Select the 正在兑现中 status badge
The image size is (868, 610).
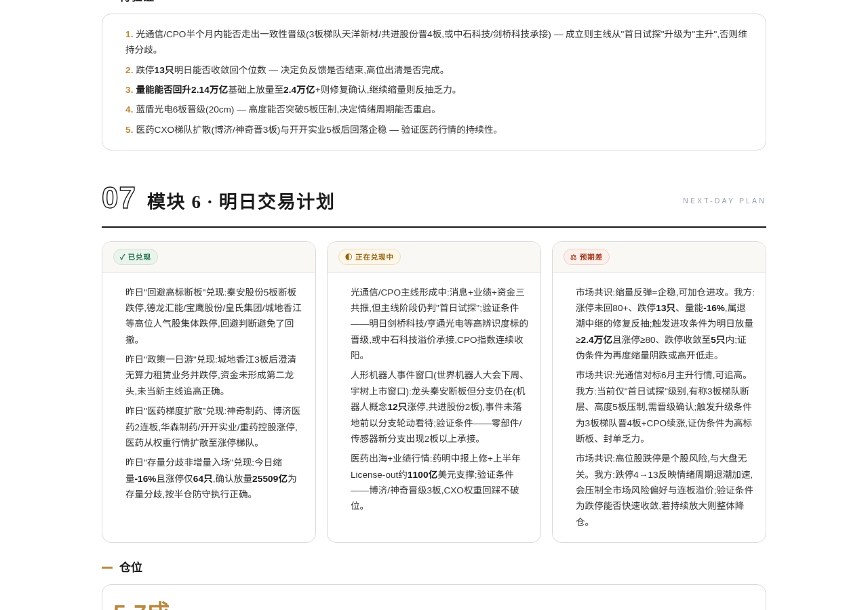tap(370, 257)
